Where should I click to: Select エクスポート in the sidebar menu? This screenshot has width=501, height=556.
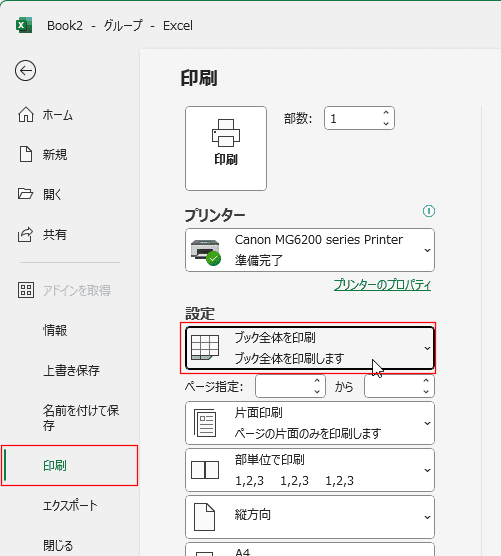pyautogui.click(x=70, y=506)
